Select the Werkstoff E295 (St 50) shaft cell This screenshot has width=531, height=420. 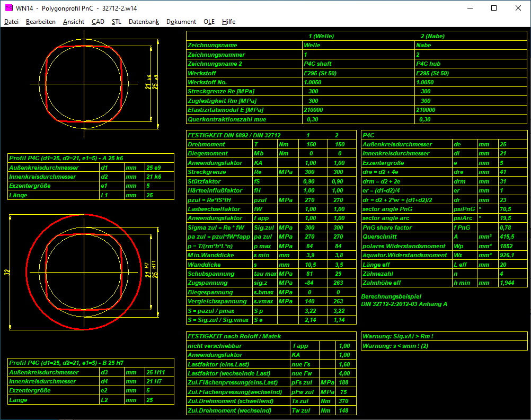click(320, 73)
